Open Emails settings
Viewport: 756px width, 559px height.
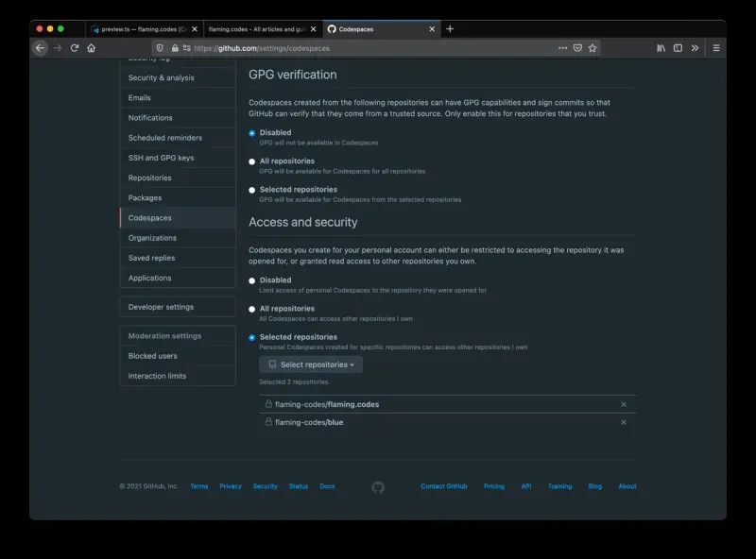178,98
